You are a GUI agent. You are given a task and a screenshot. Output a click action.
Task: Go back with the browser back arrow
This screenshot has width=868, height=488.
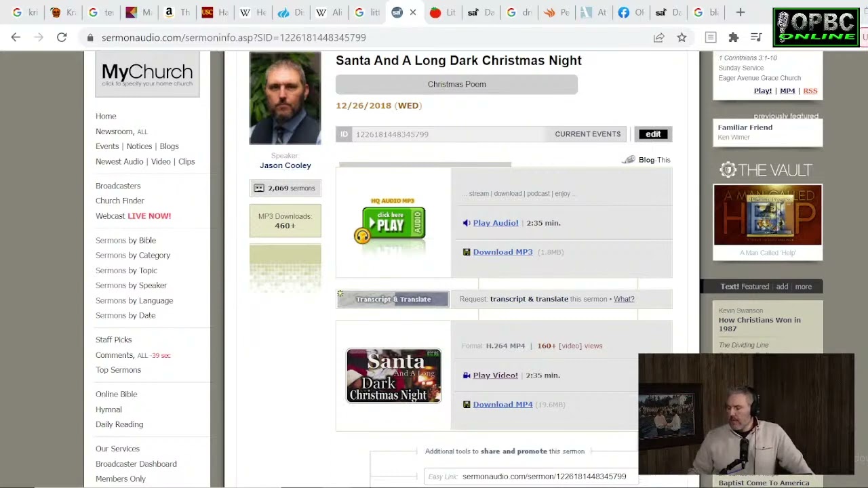click(16, 37)
